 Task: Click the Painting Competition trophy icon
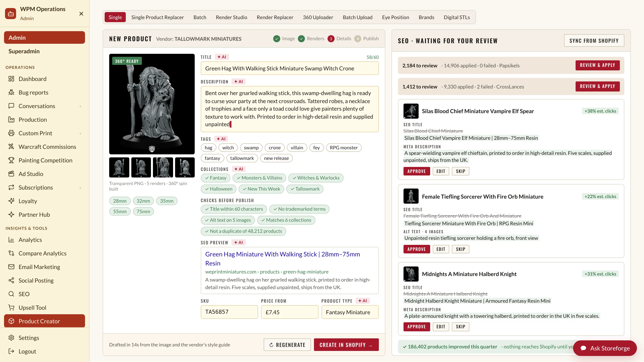click(11, 160)
